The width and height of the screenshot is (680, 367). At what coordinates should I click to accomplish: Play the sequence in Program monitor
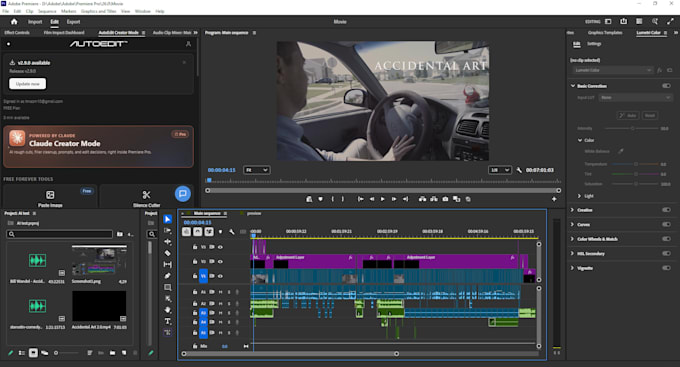(x=382, y=199)
